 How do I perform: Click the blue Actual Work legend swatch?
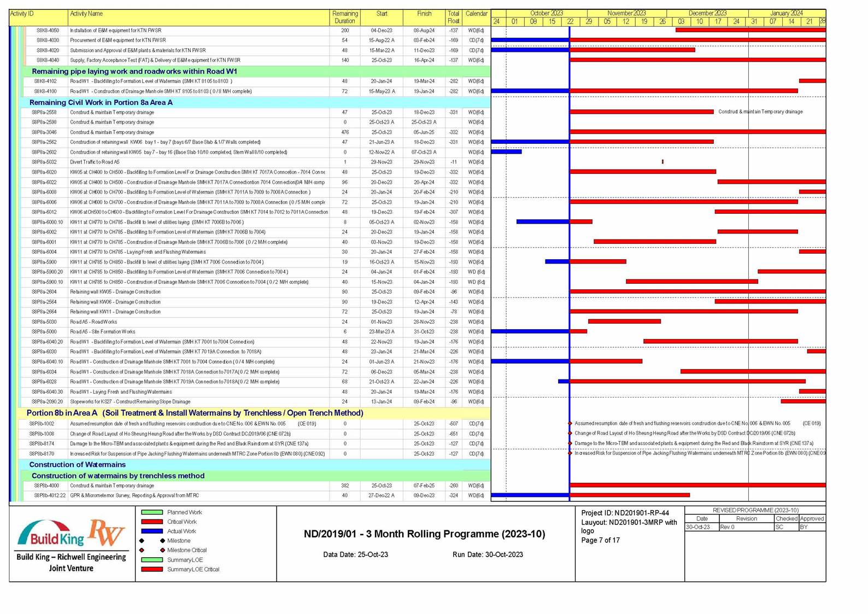[x=152, y=531]
